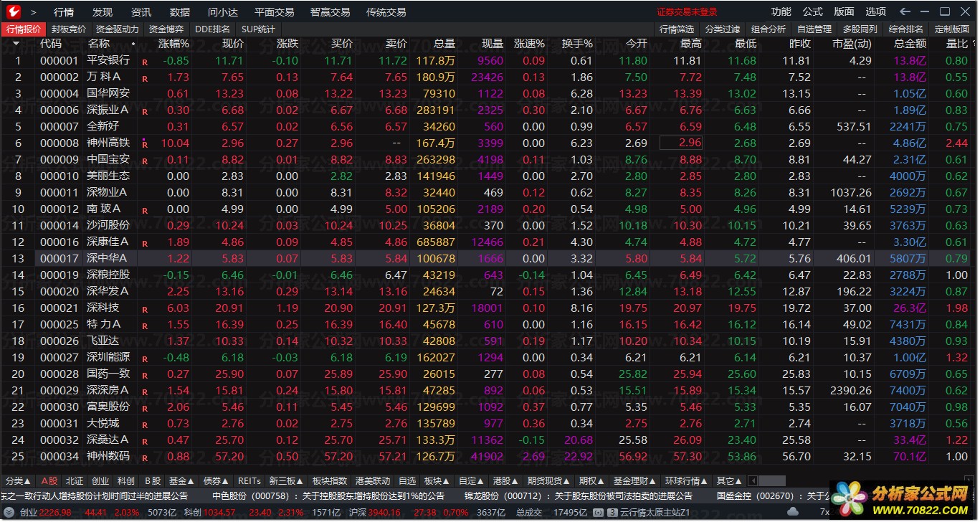
Task: Click the R marker beside 平安银行
Action: [146, 62]
